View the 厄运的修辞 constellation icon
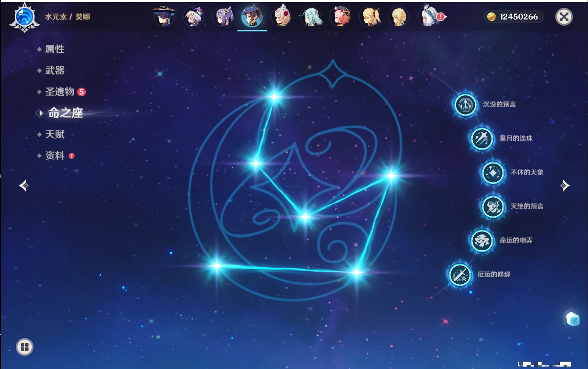The width and height of the screenshot is (588, 369). [460, 274]
